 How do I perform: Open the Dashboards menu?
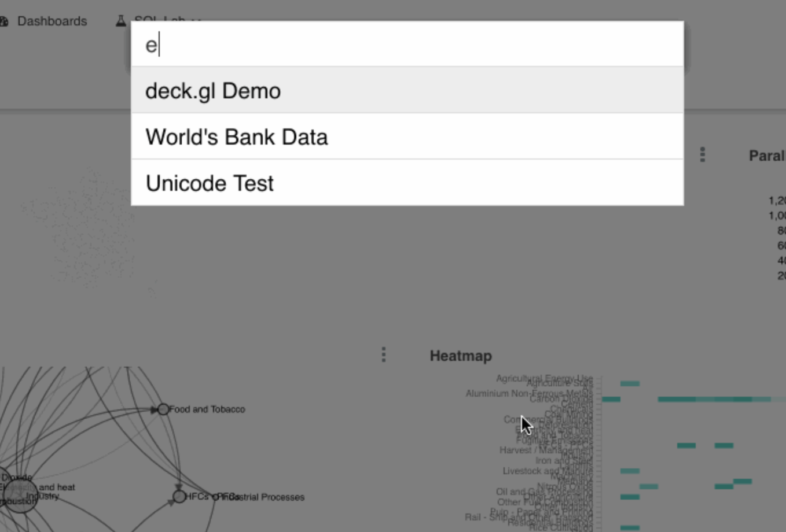click(x=53, y=21)
